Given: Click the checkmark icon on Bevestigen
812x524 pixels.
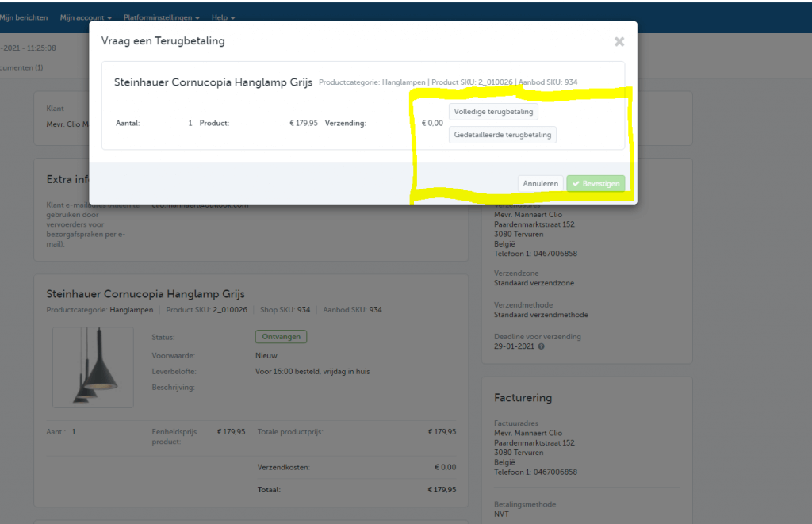Looking at the screenshot, I should 576,183.
